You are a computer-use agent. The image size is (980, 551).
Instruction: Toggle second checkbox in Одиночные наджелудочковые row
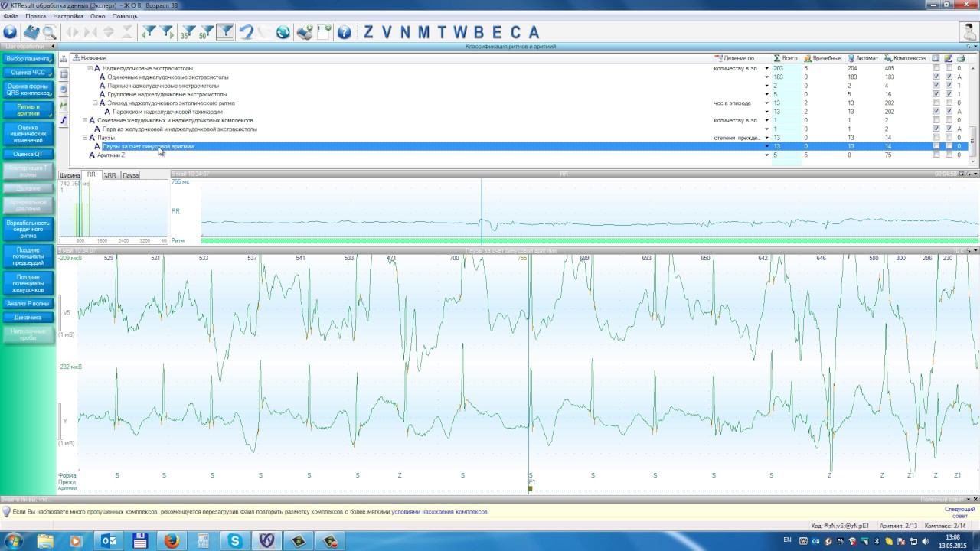pyautogui.click(x=949, y=77)
